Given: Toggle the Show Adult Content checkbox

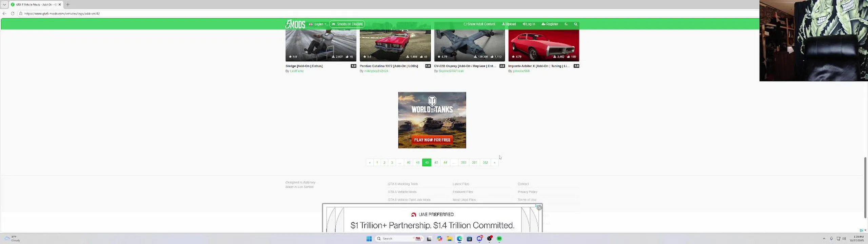Looking at the screenshot, I should [479, 24].
